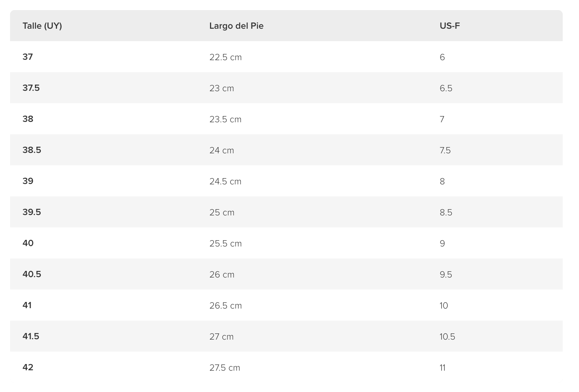
Task: Click the 25.5 cm foot length cell
Action: [x=225, y=244]
